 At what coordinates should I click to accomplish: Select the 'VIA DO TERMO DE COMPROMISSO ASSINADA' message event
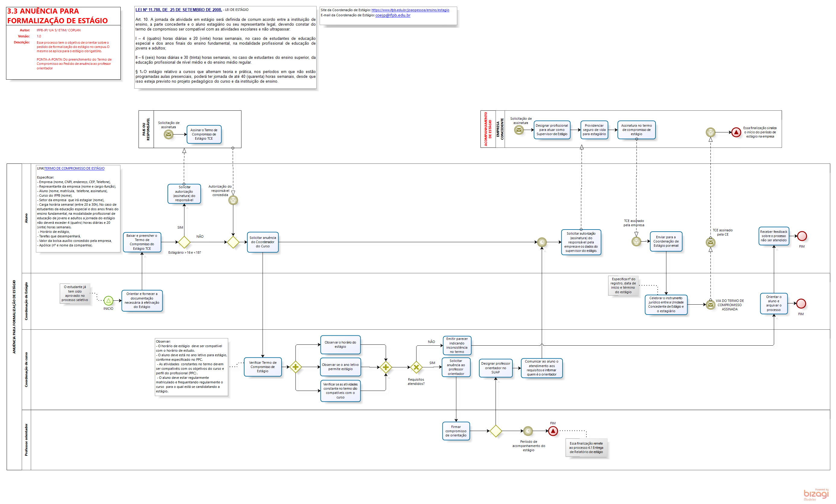point(710,305)
